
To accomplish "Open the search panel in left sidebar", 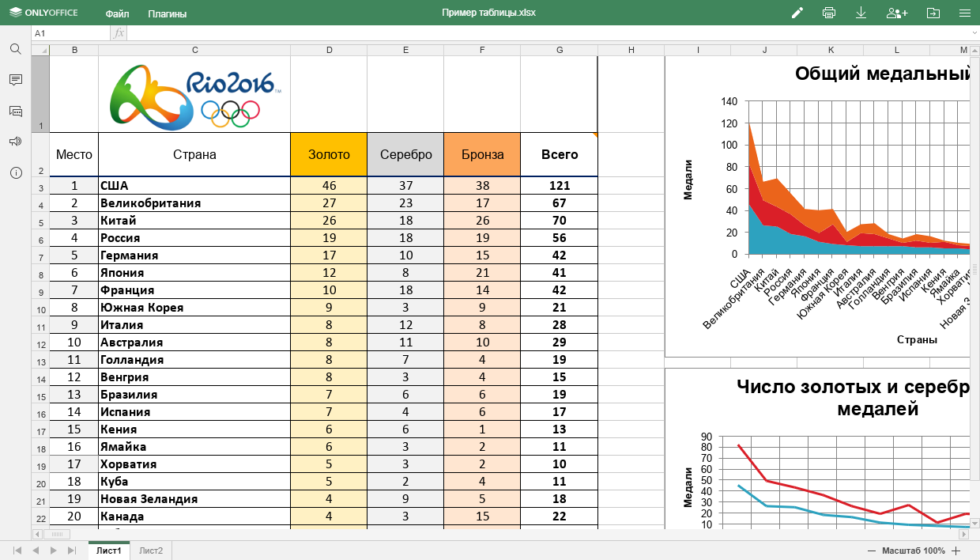I will tap(15, 49).
